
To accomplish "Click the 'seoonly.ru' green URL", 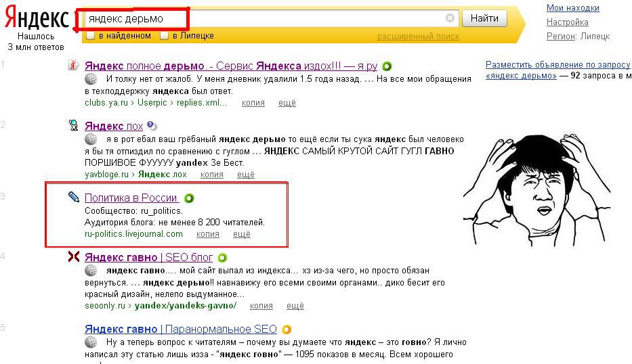I will [x=105, y=306].
